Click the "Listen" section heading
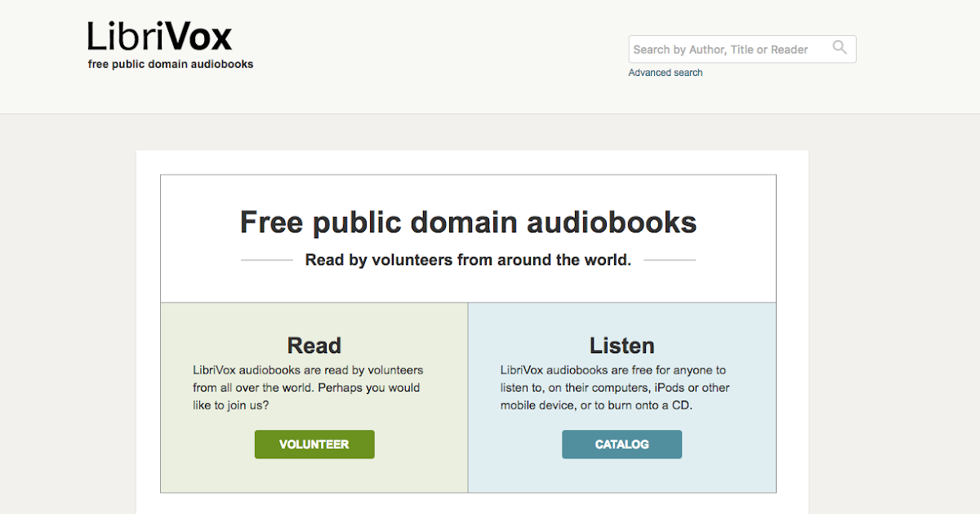Screen dimensions: 980x514 [621, 345]
